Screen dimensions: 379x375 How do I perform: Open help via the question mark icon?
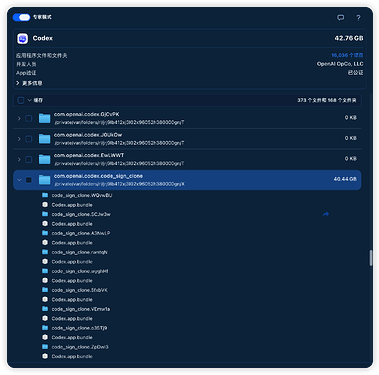[358, 18]
